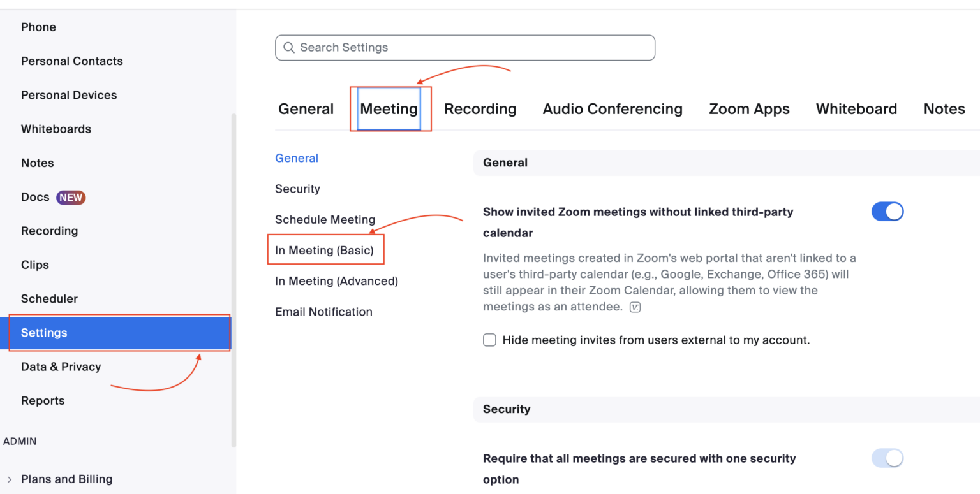The width and height of the screenshot is (980, 494).
Task: Click the Search Settings input field
Action: [x=465, y=48]
